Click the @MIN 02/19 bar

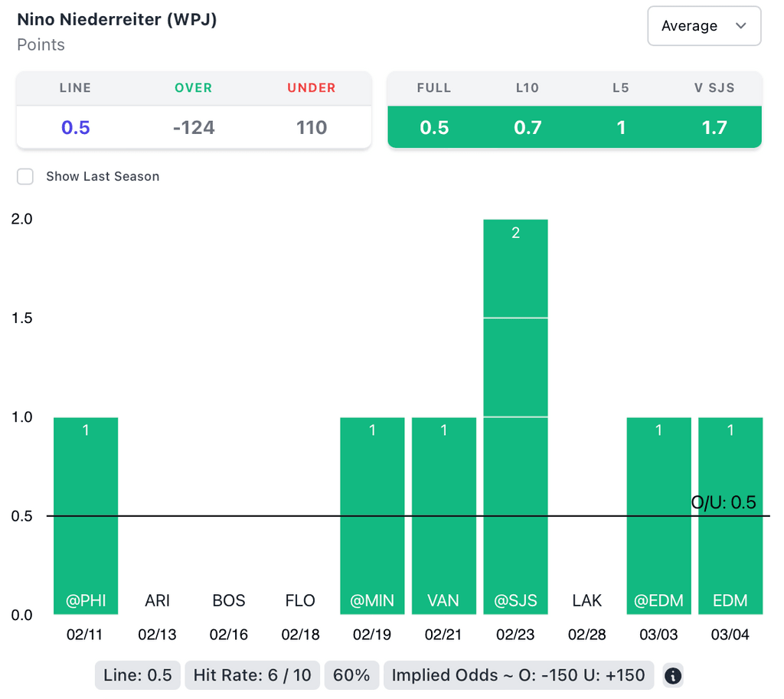pos(372,515)
